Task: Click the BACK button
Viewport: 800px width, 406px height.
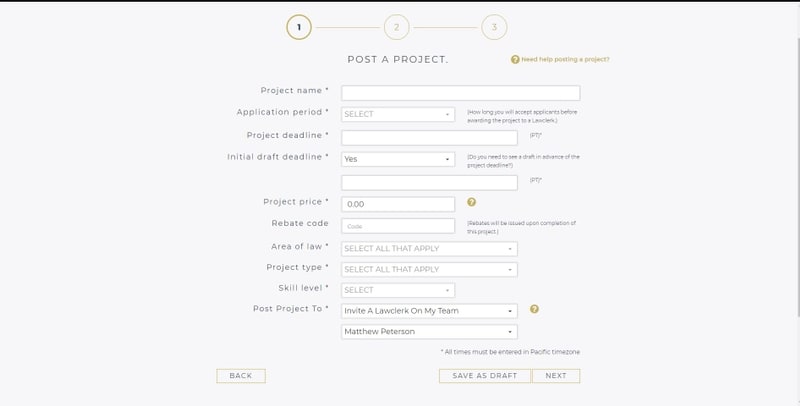Action: click(x=241, y=376)
